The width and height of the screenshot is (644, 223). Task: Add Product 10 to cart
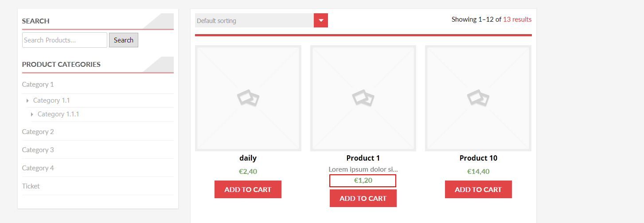click(478, 189)
